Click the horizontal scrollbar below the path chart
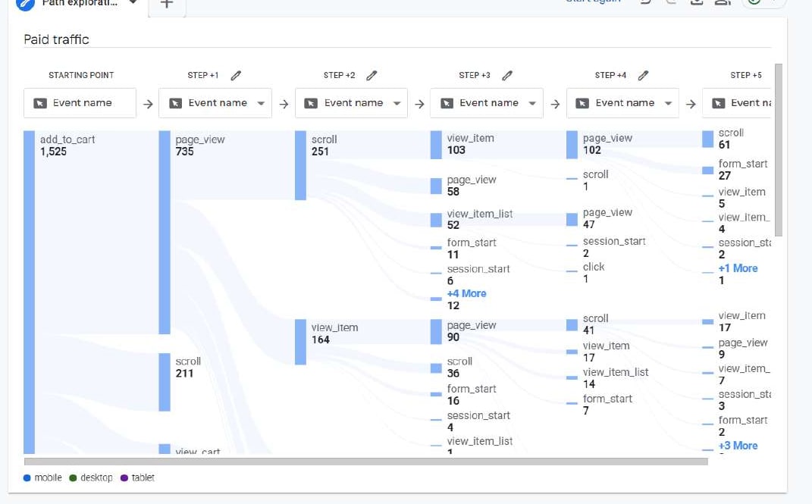Viewport: 812px width, 504px height. point(365,462)
